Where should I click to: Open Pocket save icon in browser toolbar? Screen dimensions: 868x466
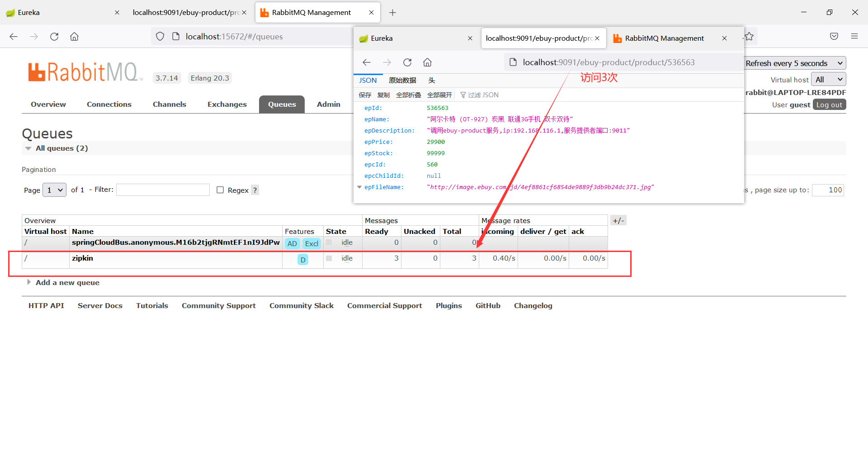pos(834,36)
